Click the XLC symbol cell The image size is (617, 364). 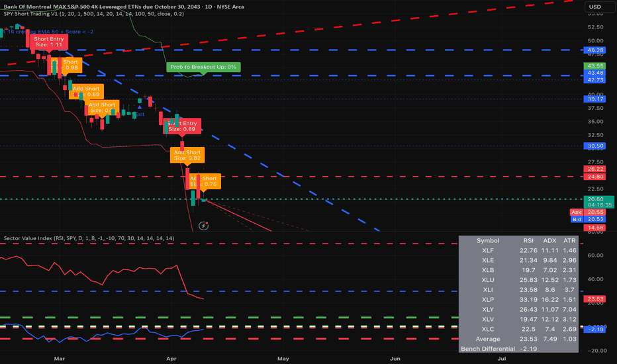point(488,329)
